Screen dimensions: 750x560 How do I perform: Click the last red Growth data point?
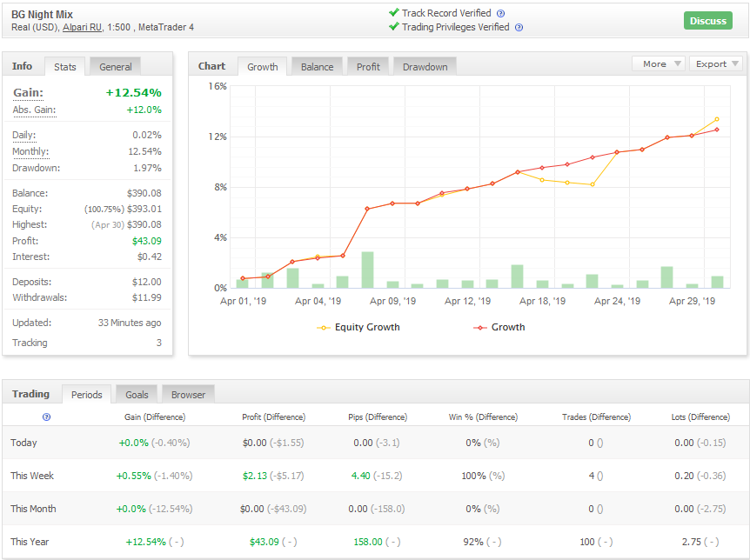717,130
